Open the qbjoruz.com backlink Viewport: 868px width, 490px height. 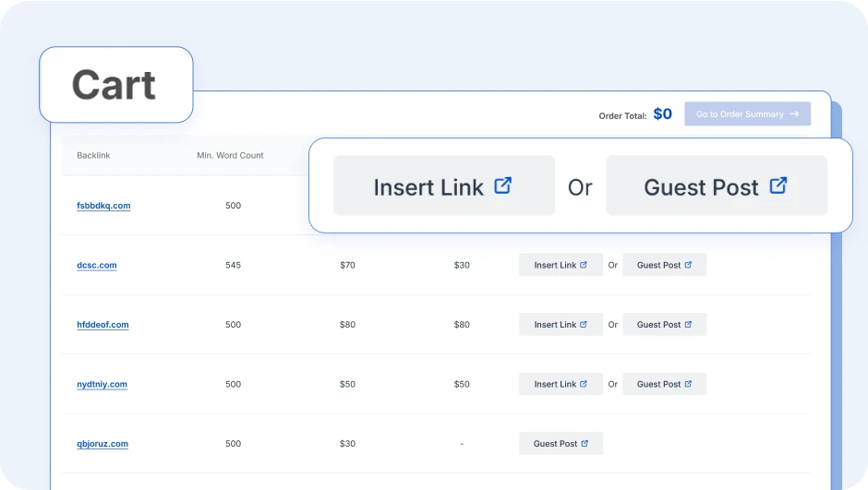pyautogui.click(x=102, y=444)
